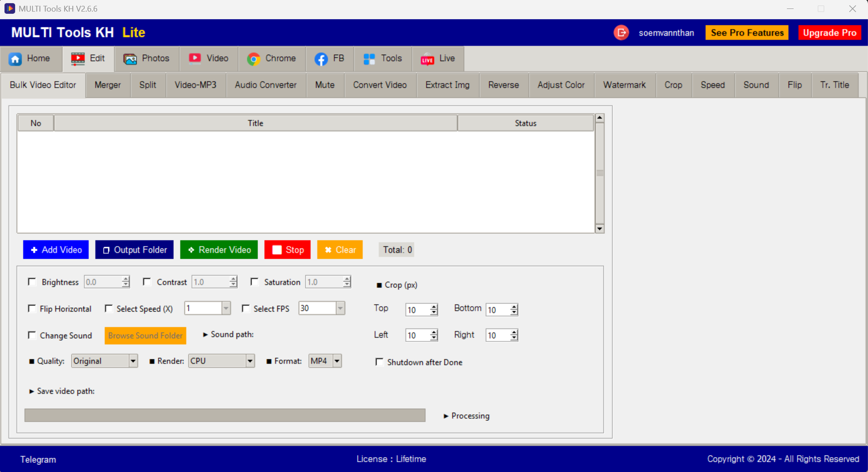The image size is (868, 472).
Task: Check Shutdown after Done option
Action: point(379,362)
